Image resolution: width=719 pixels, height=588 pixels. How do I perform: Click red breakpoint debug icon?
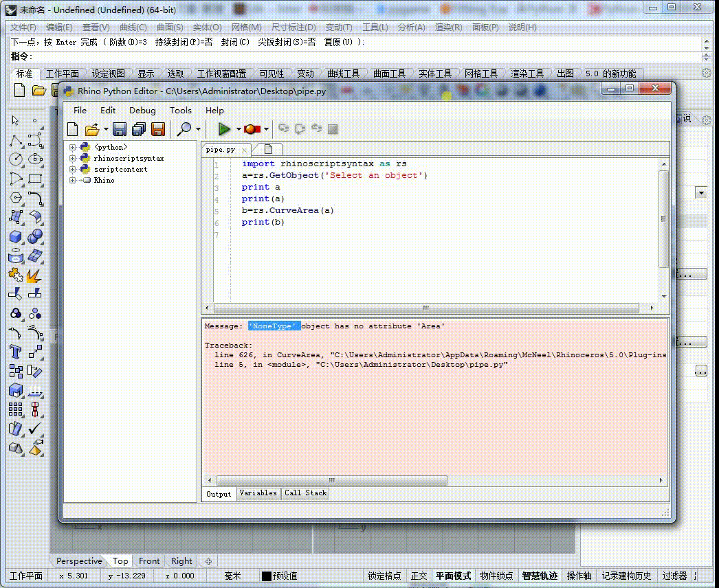pyautogui.click(x=252, y=129)
